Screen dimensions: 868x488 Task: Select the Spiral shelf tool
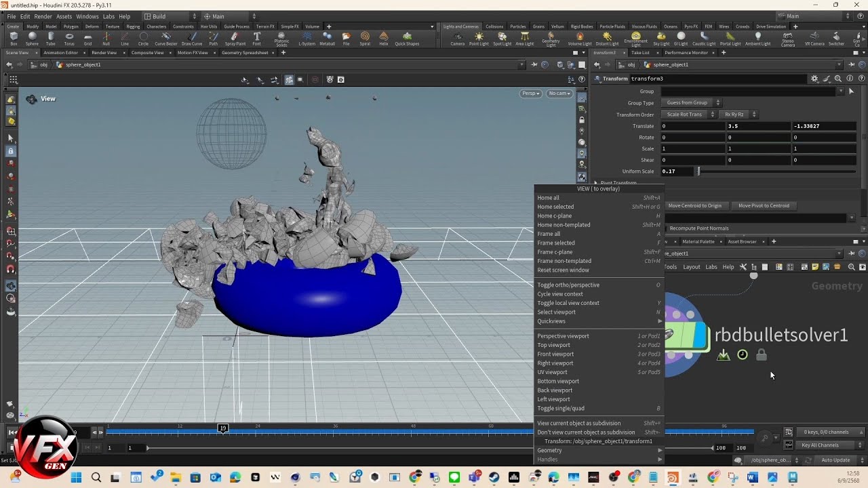[x=365, y=39]
